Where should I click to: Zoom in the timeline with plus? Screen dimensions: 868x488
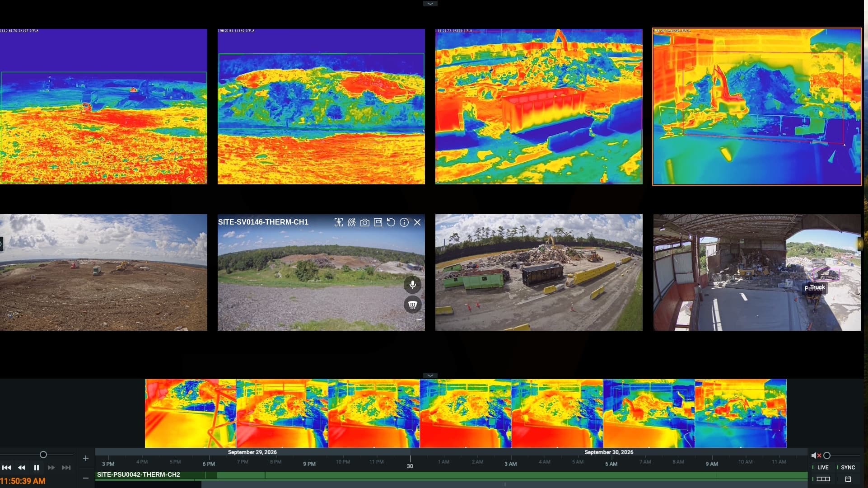(x=85, y=458)
